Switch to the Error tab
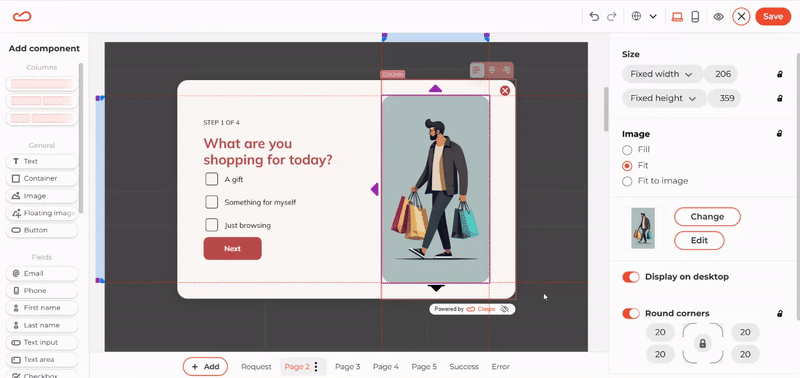 [x=501, y=367]
